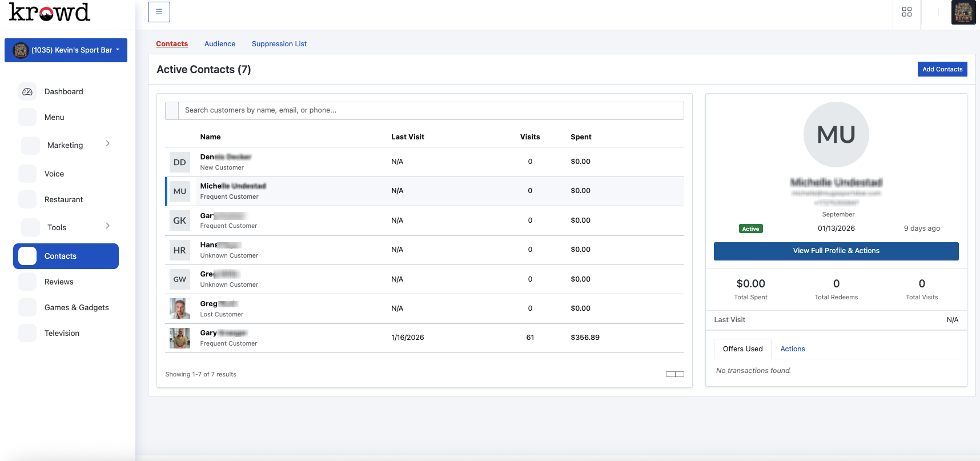980x461 pixels.
Task: Click View Full Profile & Actions
Action: tap(836, 251)
